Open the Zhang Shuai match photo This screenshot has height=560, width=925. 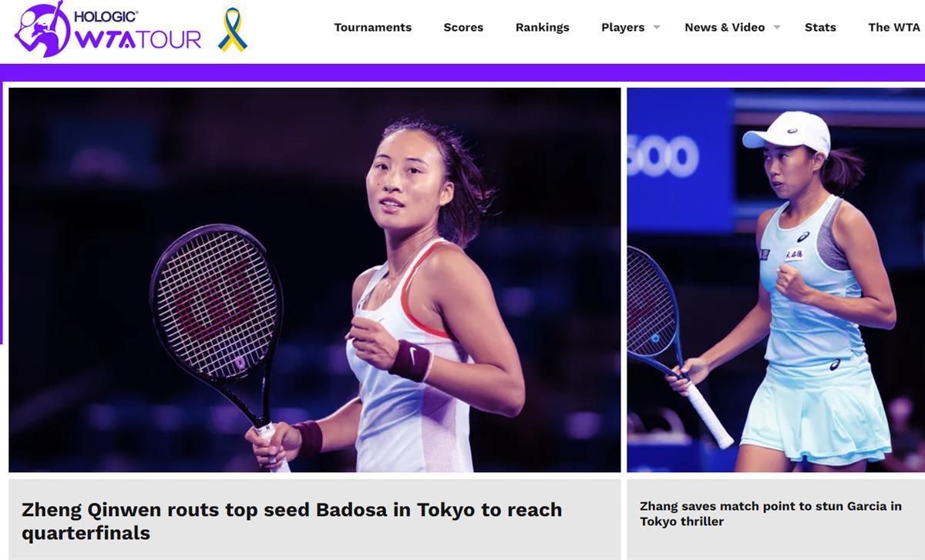point(775,280)
